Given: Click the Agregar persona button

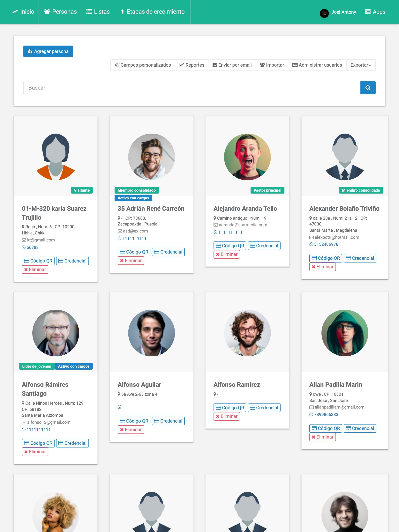Looking at the screenshot, I should click(48, 51).
